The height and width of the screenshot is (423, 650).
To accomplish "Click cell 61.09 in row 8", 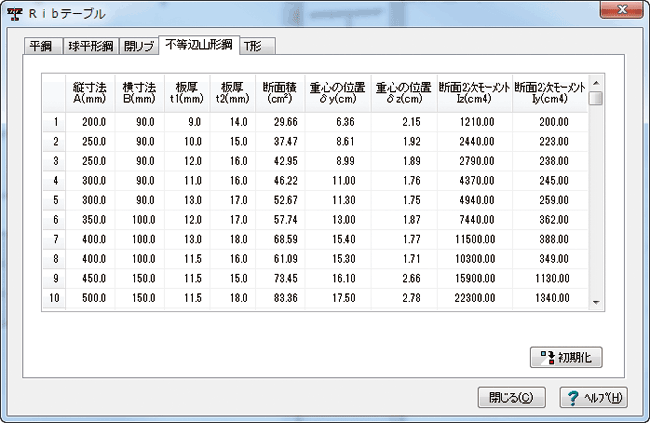I will pos(280,259).
